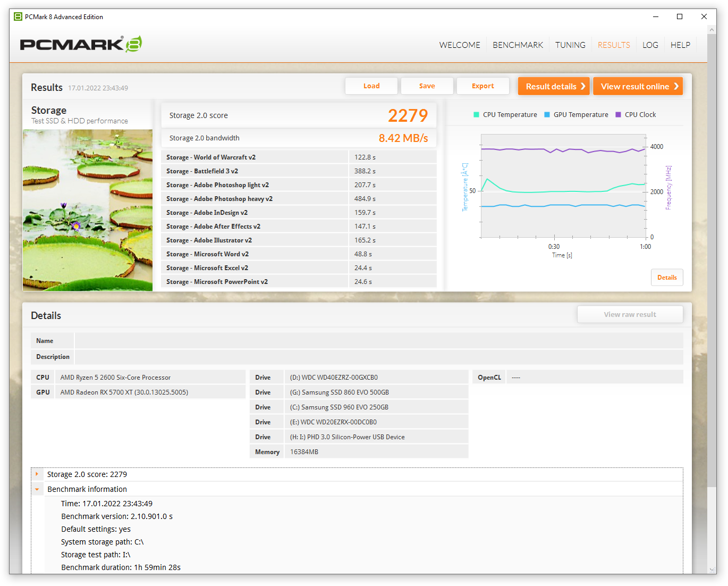728x586 pixels.
Task: Open chart Details button
Action: tap(667, 278)
